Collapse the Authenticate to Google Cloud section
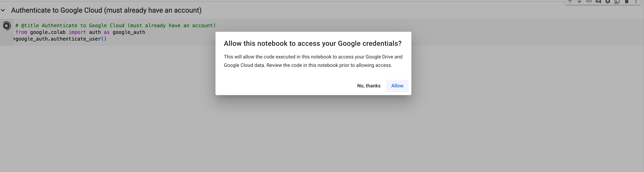 point(3,10)
